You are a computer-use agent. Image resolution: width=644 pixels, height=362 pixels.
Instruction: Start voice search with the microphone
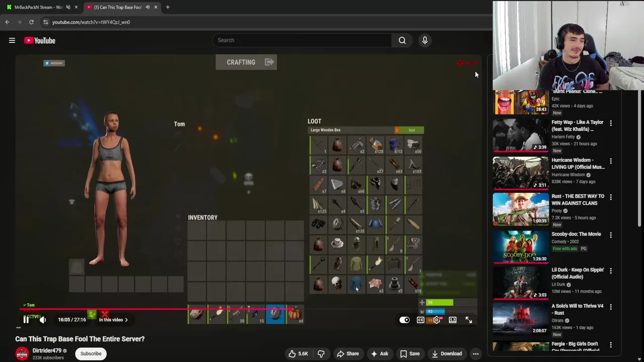click(425, 40)
